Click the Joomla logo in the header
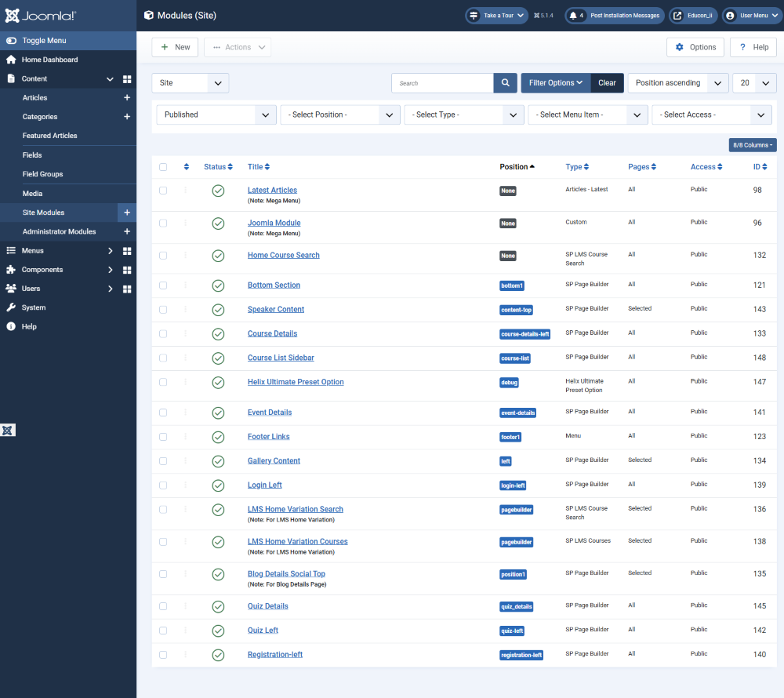784x698 pixels. coord(41,16)
